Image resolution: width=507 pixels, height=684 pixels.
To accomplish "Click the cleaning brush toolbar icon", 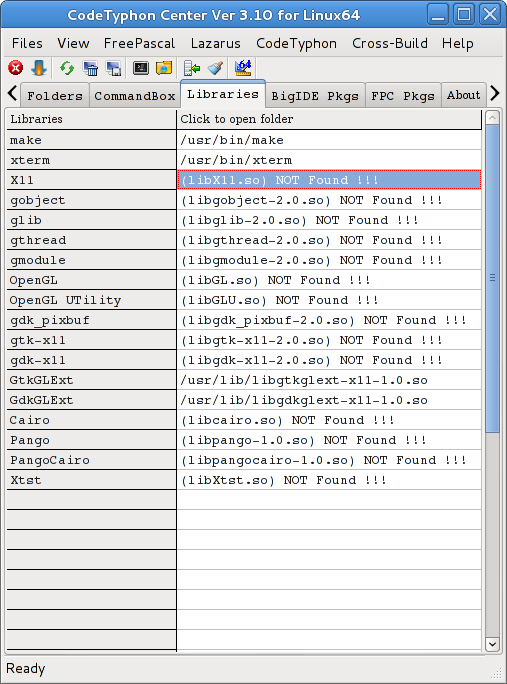I will [x=216, y=68].
